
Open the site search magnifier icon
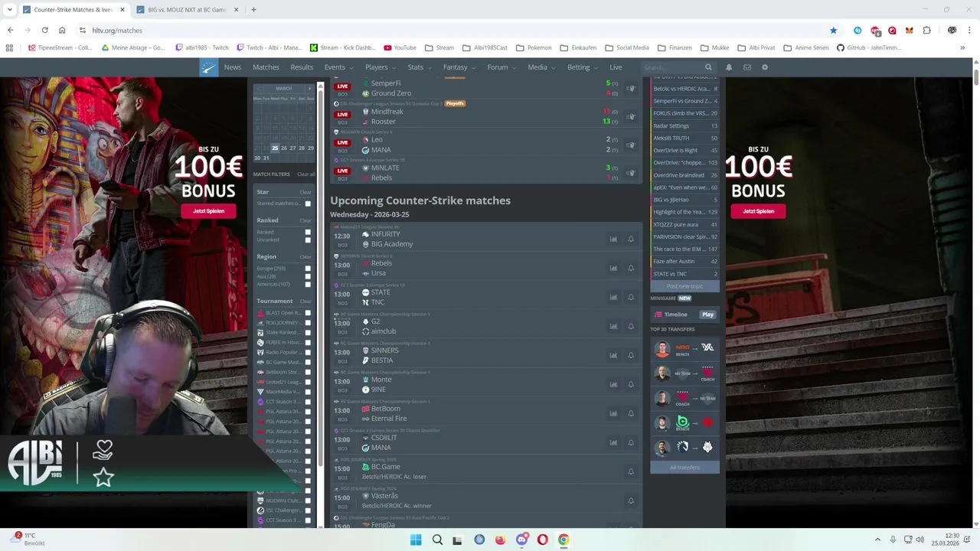click(708, 67)
